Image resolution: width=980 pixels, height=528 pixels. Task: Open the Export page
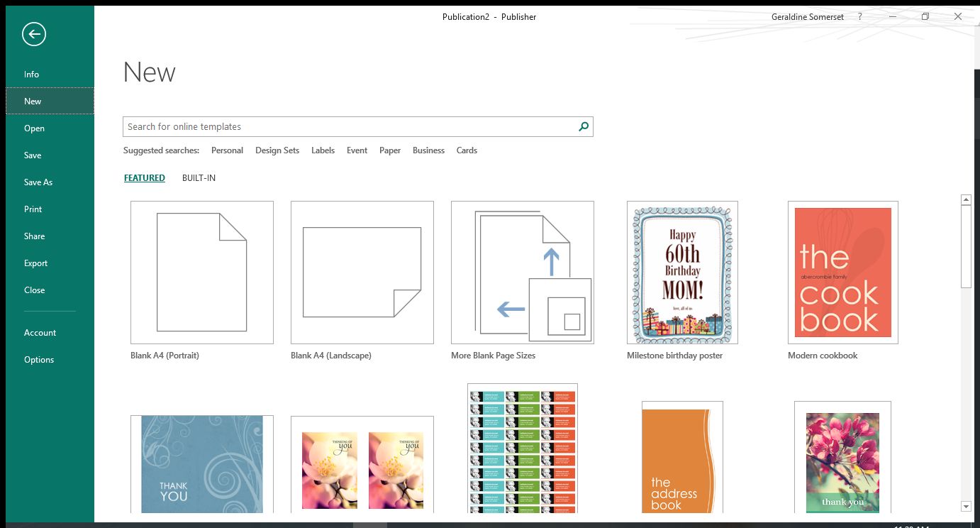pyautogui.click(x=35, y=263)
